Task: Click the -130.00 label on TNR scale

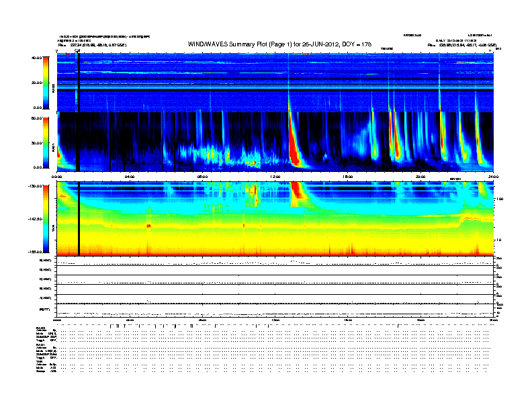Action: pos(36,186)
